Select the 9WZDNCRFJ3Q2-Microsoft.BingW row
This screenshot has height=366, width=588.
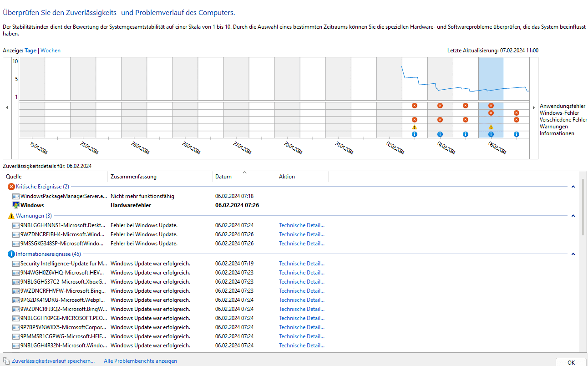pos(291,309)
